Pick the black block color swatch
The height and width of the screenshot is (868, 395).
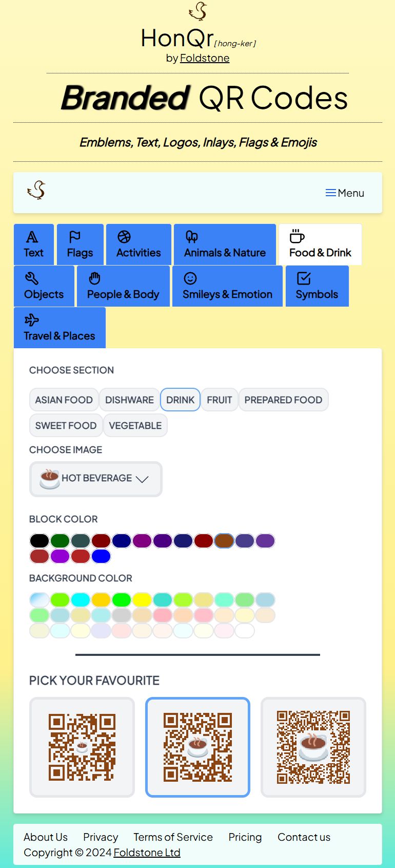39,540
